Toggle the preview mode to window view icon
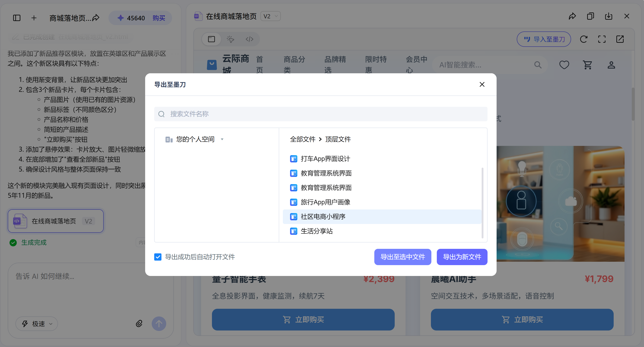Image resolution: width=644 pixels, height=347 pixels. (x=211, y=39)
